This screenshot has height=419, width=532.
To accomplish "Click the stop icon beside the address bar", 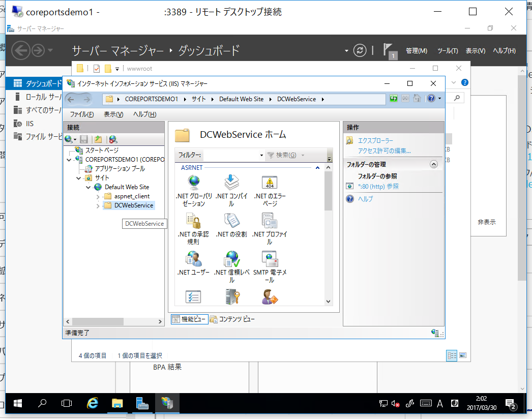I will 405,99.
